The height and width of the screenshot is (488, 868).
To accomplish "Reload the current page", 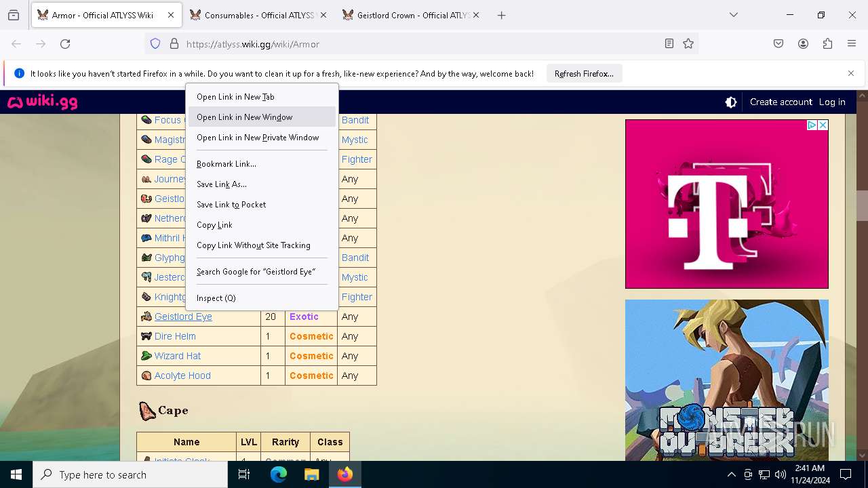I will tap(65, 44).
